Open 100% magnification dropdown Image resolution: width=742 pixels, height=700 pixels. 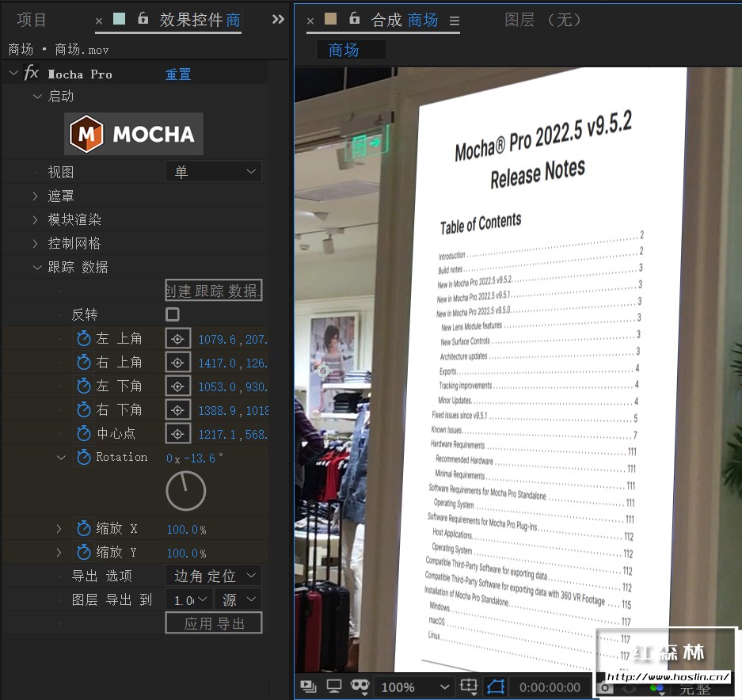pos(415,687)
